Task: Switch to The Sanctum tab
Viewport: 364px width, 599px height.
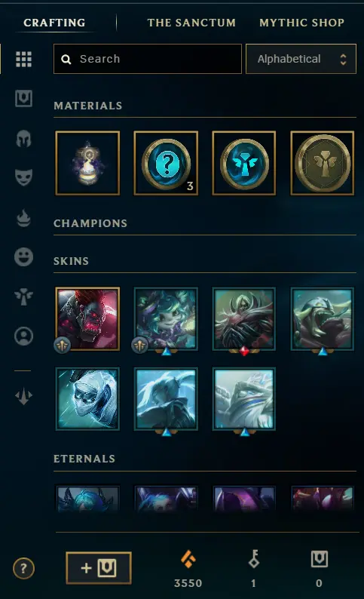Action: click(191, 23)
